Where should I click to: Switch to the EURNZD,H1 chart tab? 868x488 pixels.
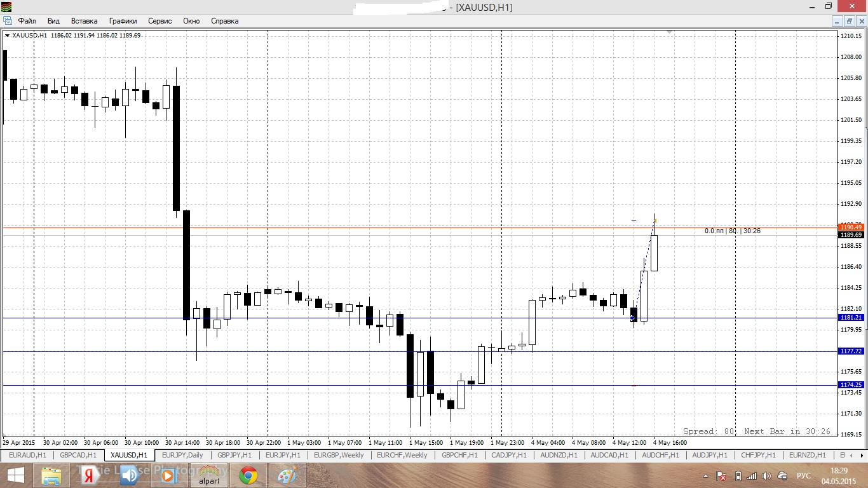[807, 456]
